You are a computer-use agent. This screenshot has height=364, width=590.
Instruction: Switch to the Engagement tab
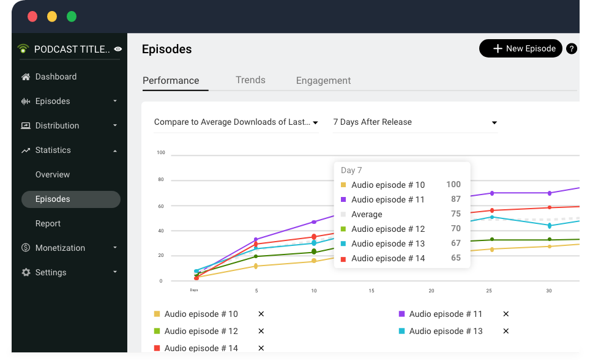coord(323,81)
